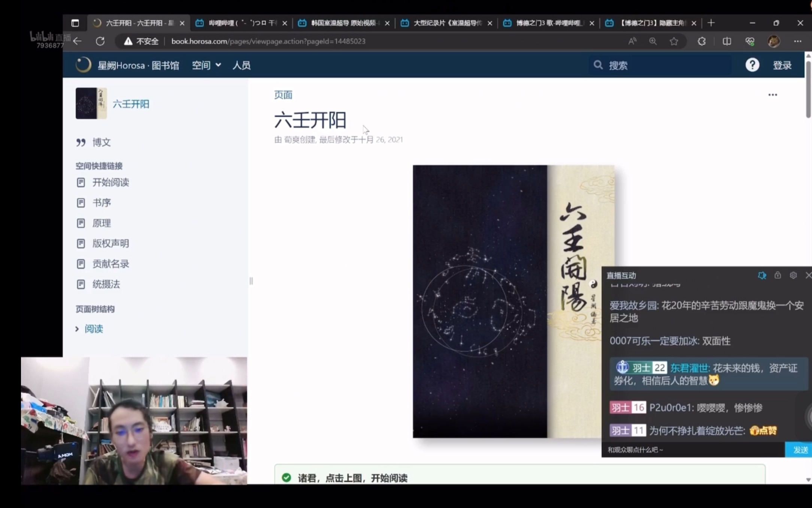
Task: Click the Horosa crescent logo
Action: click(x=83, y=65)
